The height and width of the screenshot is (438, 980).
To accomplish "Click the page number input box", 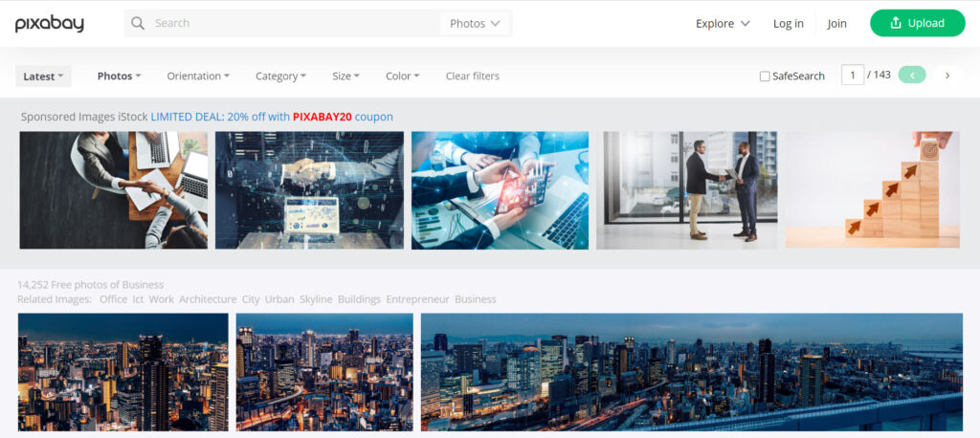I will coord(853,75).
